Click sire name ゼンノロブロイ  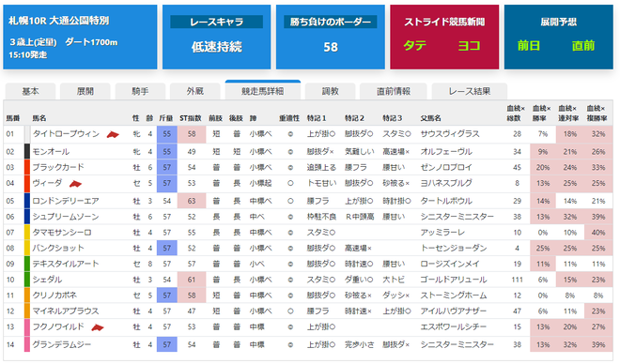446,167
